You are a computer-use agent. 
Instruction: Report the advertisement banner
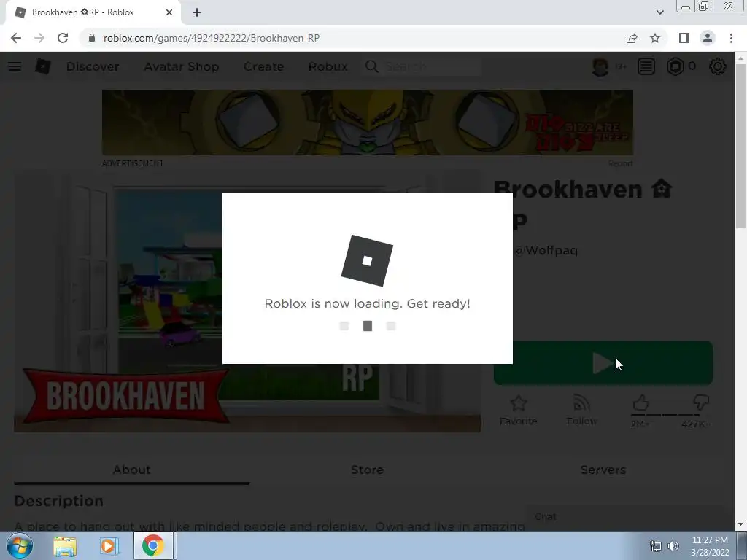pyautogui.click(x=620, y=163)
